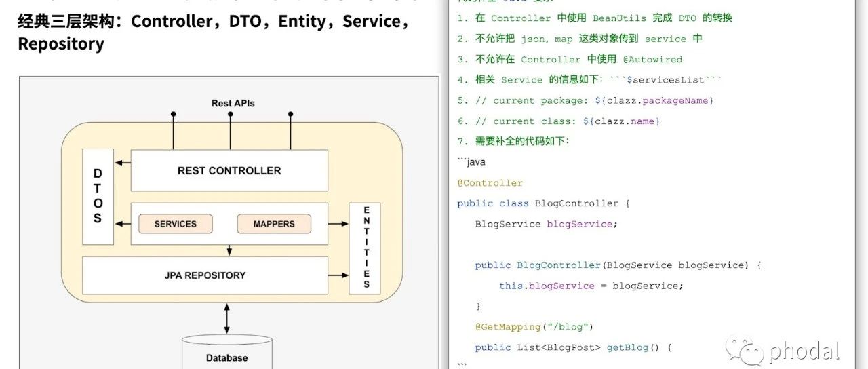This screenshot has width=868, height=369.
Task: Select line 4 containing $servicesList
Action: 589,80
